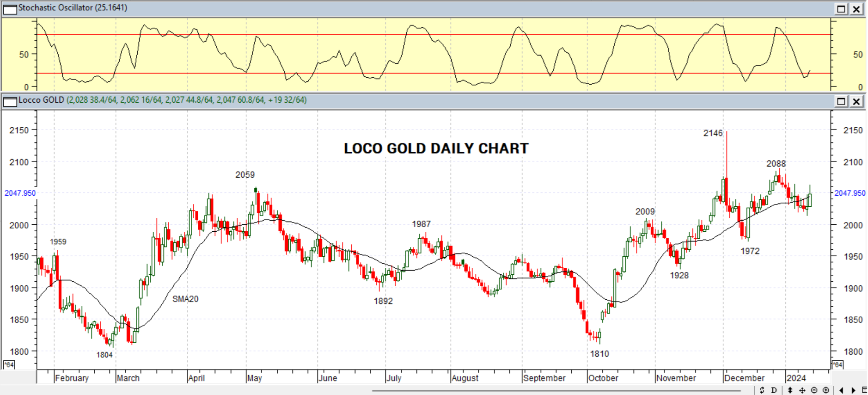Viewport: 868px width, 395px height.
Task: Click the Stochastic Oscillator (25.1641) title
Action: [73, 8]
